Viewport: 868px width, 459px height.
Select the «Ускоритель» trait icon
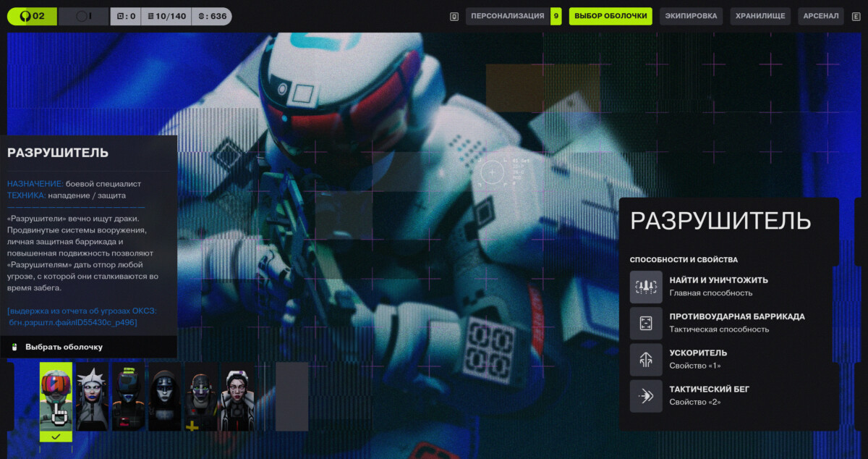(646, 360)
